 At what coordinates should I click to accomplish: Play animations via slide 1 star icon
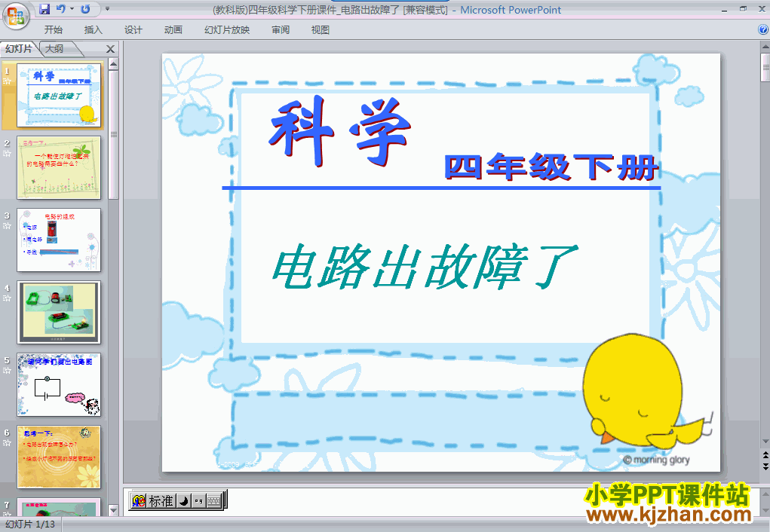pyautogui.click(x=7, y=81)
